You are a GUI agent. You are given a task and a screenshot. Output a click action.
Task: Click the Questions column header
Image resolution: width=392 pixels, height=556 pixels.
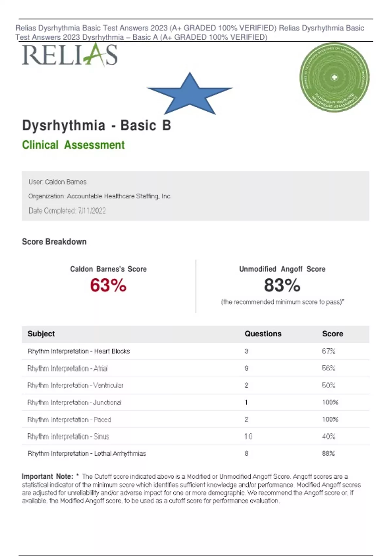pos(263,334)
